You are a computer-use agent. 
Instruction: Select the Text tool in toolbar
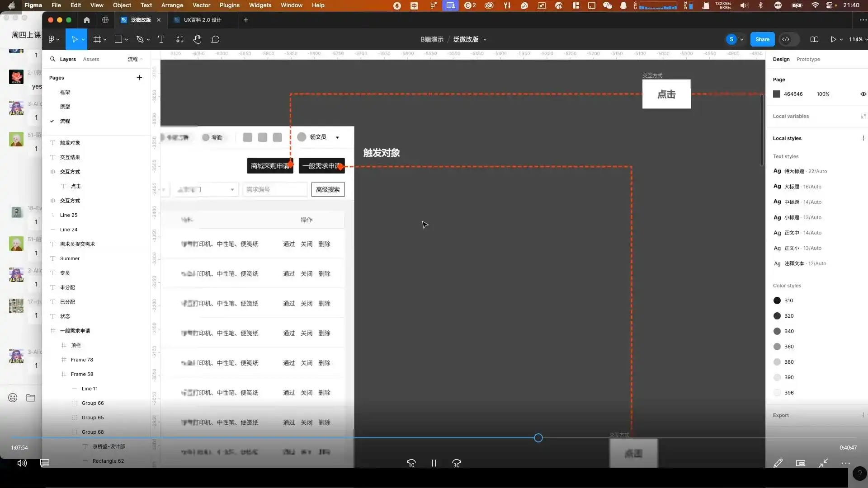(x=161, y=39)
